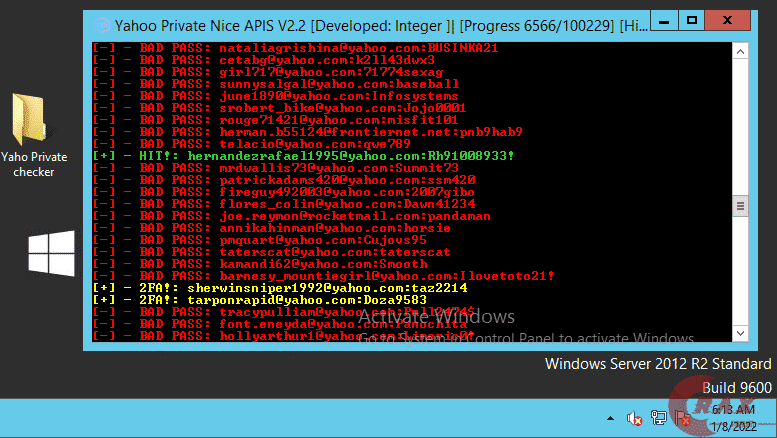Screen dimensions: 777x438
Task: Click the console scrollbar up arrow
Action: pyautogui.click(x=740, y=52)
